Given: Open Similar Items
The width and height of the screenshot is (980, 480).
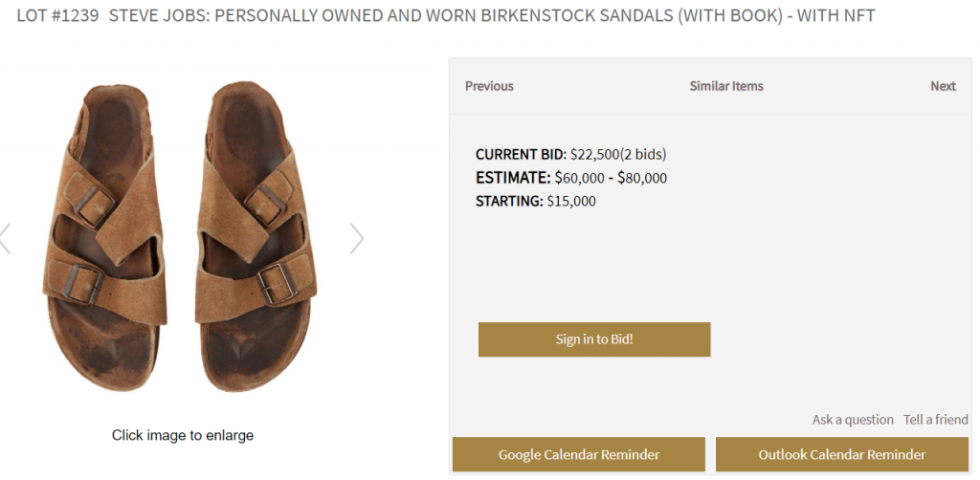Looking at the screenshot, I should pyautogui.click(x=726, y=86).
